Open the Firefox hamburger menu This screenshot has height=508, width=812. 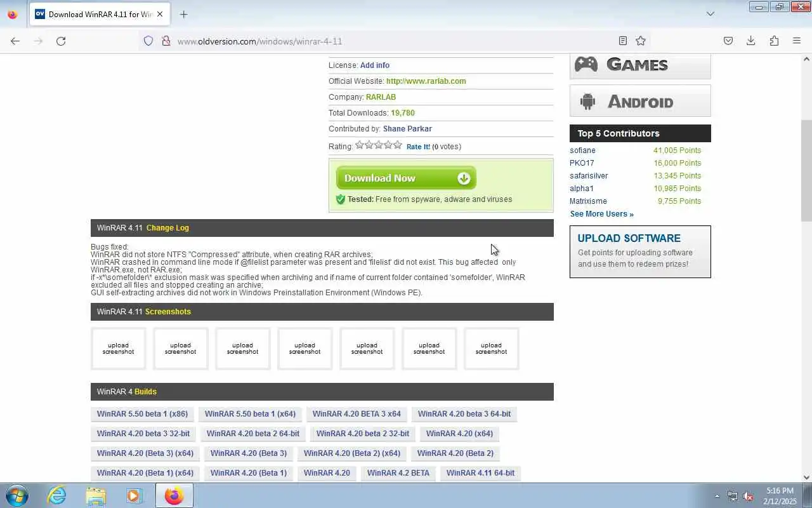pos(797,41)
